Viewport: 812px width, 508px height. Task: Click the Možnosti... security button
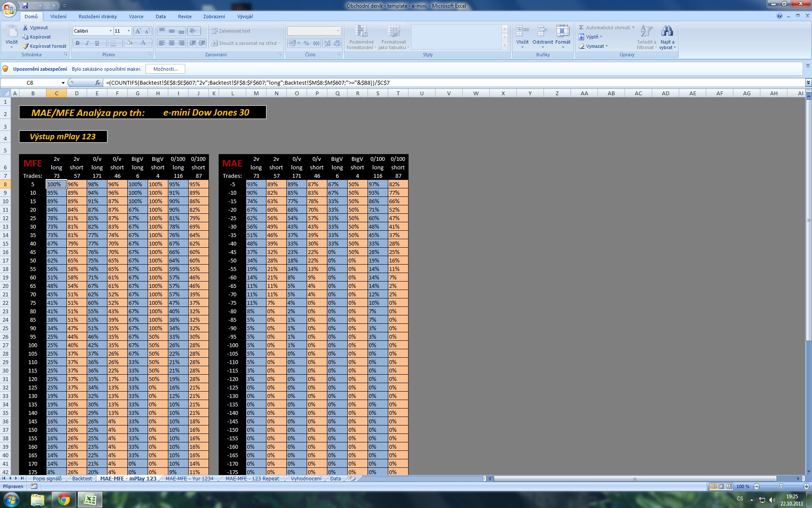[165, 69]
